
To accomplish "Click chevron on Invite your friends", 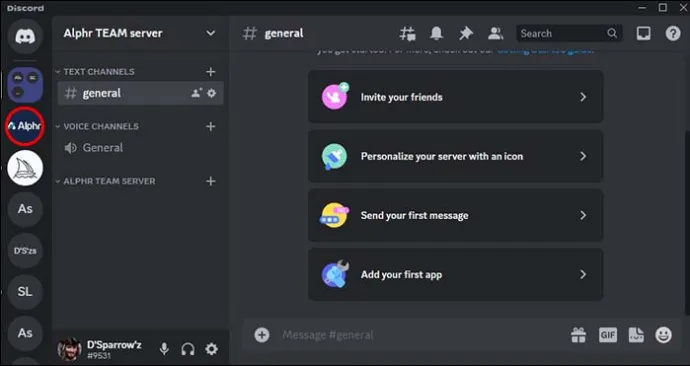I will 583,97.
